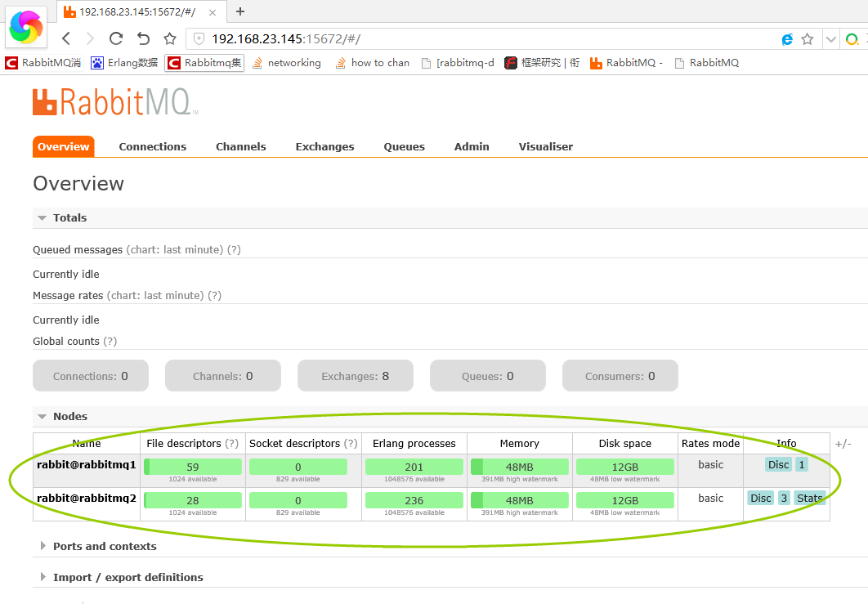The height and width of the screenshot is (604, 868).
Task: Click the RabbitMQ logo
Action: [114, 102]
